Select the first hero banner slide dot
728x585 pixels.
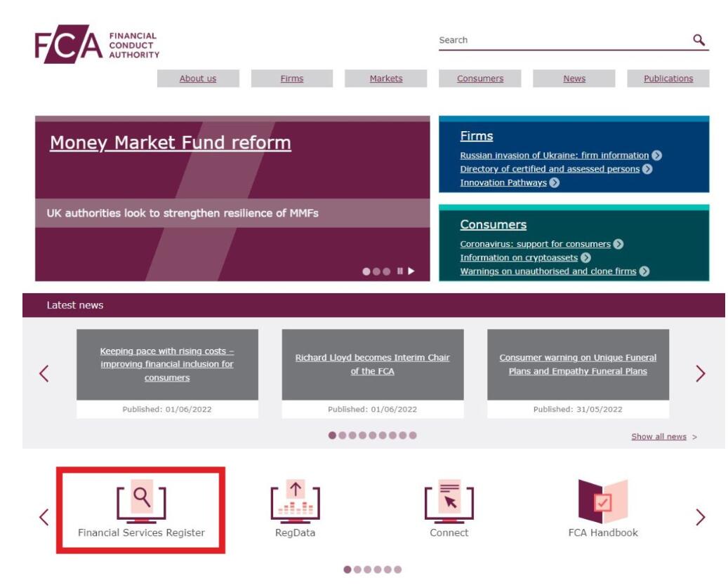366,271
